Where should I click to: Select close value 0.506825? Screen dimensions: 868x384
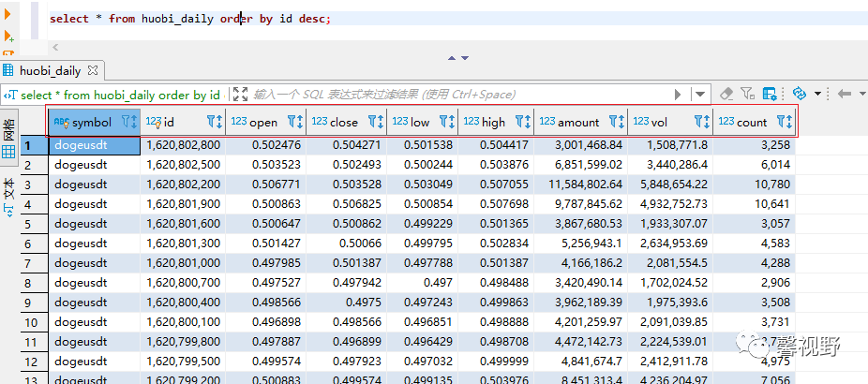(347, 204)
